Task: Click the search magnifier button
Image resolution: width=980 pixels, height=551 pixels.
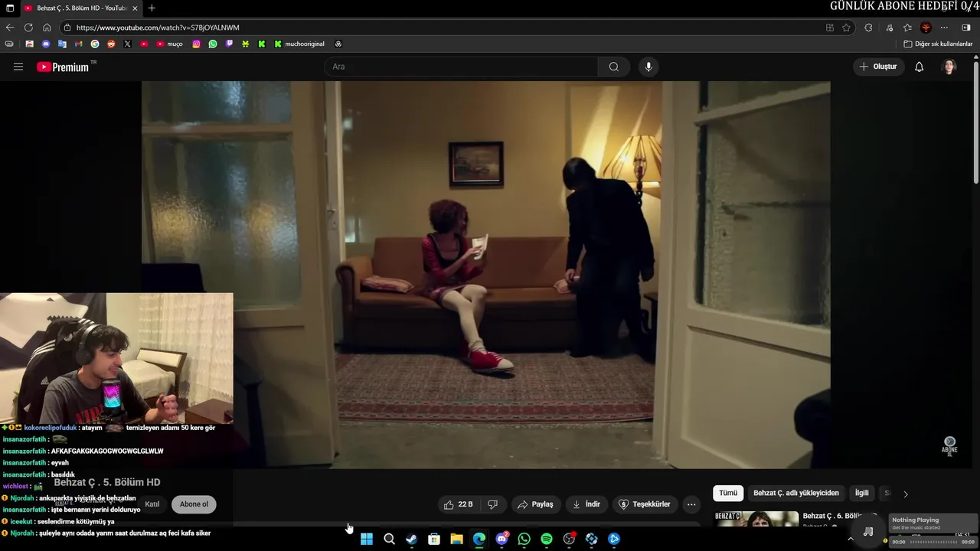Action: tap(614, 67)
